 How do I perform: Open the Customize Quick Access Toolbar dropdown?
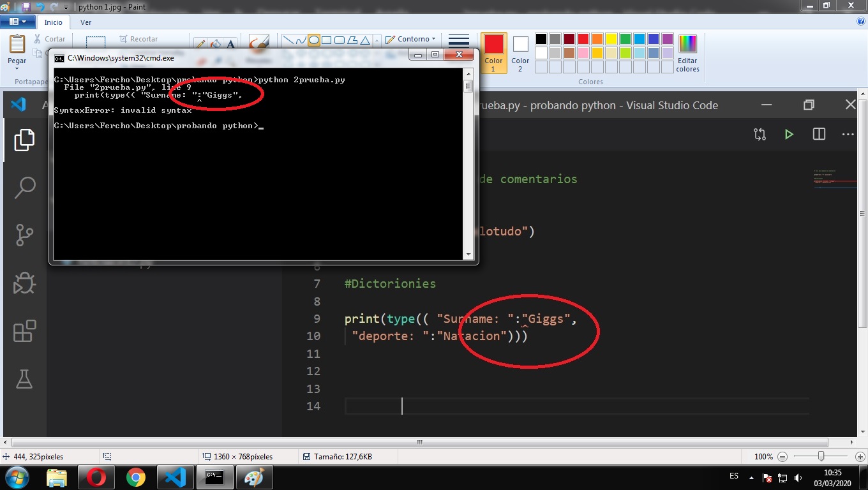point(66,8)
